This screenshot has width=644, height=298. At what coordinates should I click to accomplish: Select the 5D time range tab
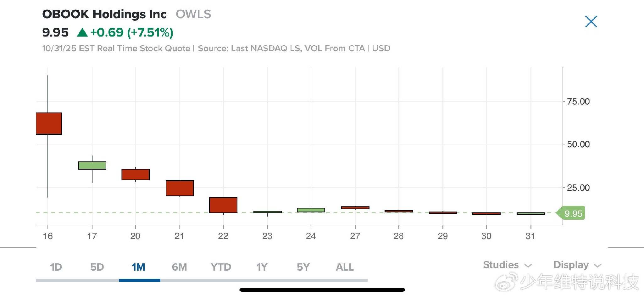tap(97, 267)
